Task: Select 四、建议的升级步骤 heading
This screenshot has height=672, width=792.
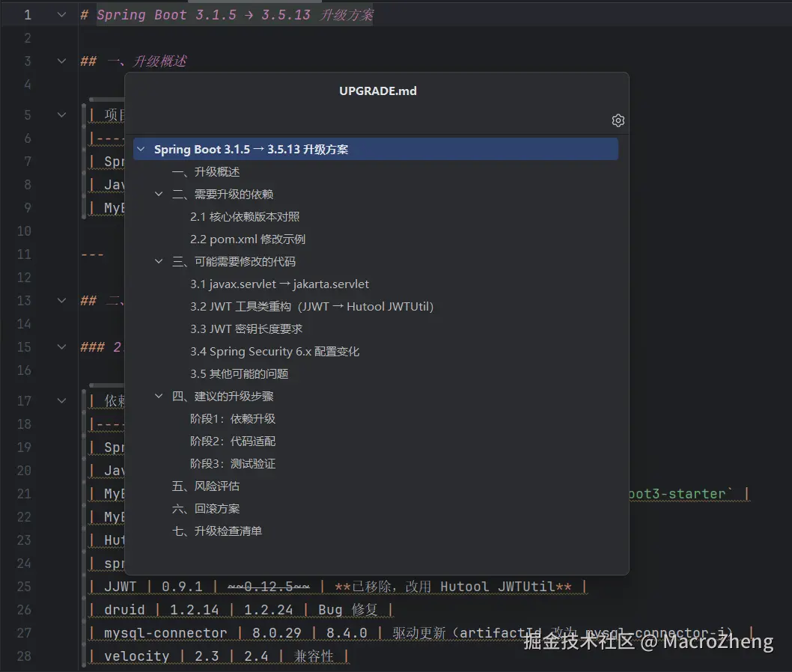Action: (222, 397)
